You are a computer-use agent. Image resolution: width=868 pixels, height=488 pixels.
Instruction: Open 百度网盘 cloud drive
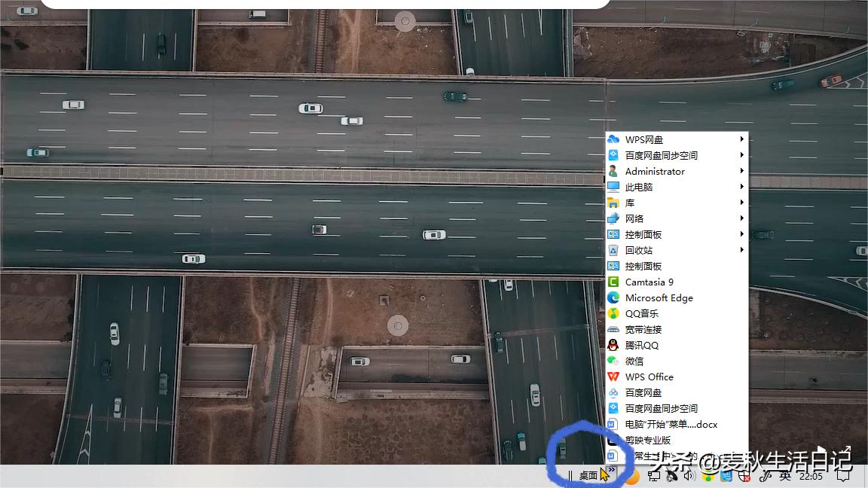click(x=642, y=392)
